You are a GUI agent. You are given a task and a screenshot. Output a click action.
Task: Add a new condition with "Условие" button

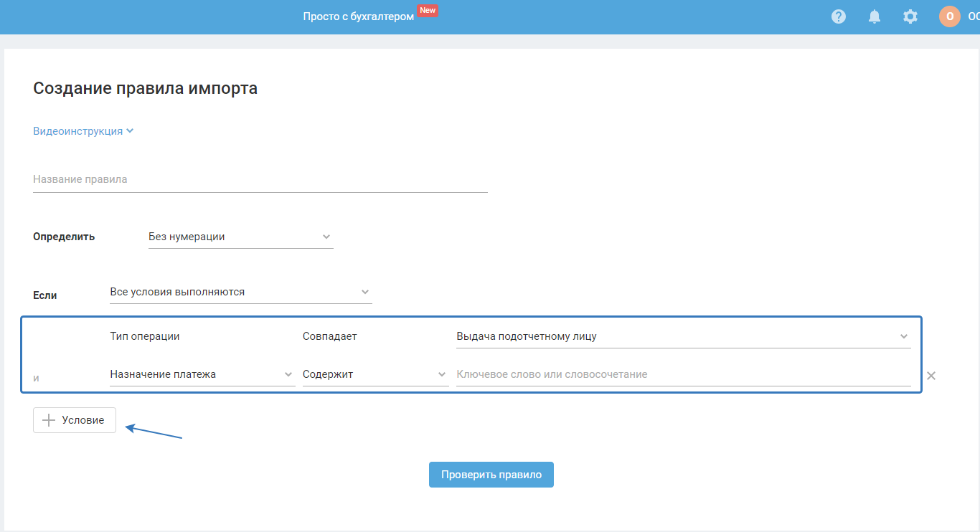click(x=75, y=420)
